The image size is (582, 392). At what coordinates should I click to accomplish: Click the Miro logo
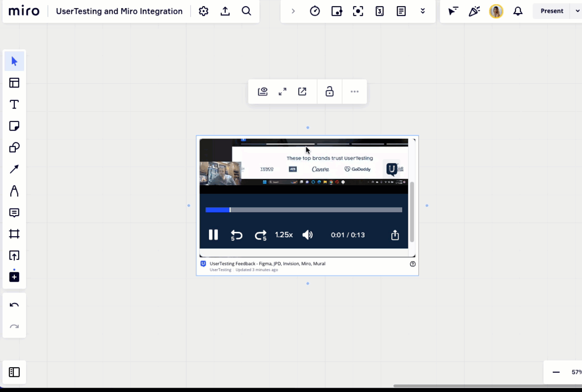(24, 11)
